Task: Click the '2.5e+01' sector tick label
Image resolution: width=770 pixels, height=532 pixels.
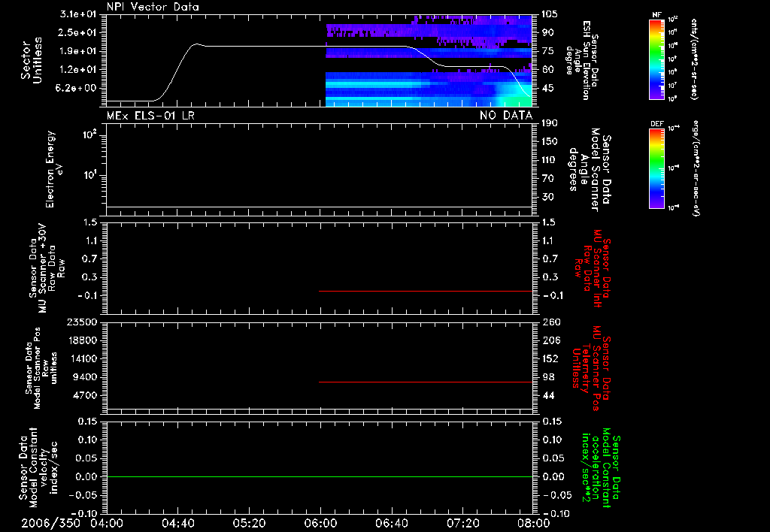Action: pos(79,32)
